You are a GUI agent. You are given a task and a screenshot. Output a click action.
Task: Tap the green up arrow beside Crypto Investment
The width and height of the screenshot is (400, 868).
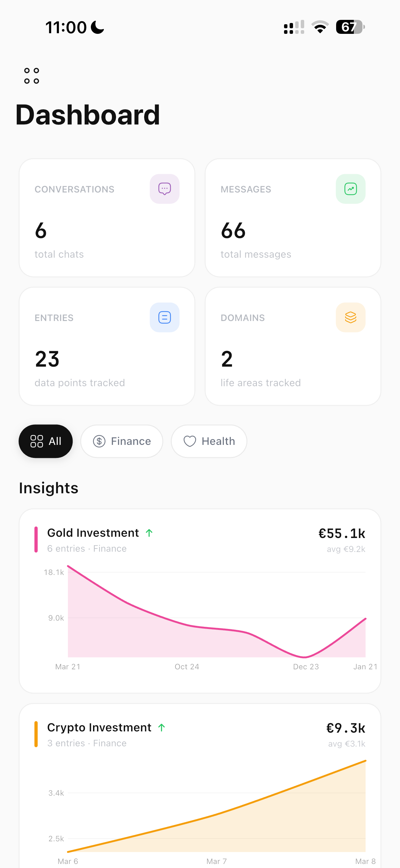click(162, 727)
